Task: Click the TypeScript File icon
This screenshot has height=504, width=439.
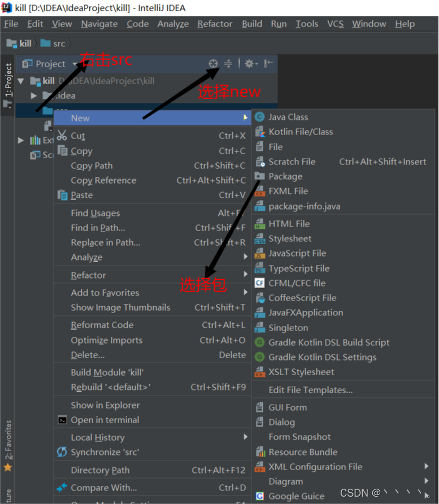Action: [259, 268]
